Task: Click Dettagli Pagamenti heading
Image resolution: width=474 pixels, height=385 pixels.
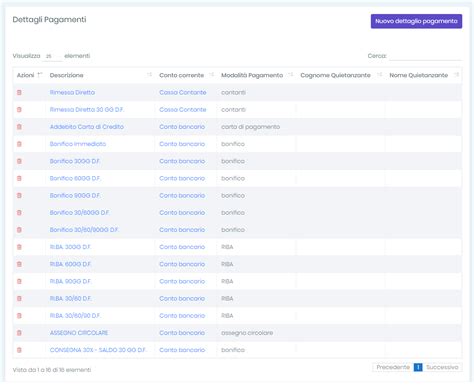Action: [x=49, y=20]
